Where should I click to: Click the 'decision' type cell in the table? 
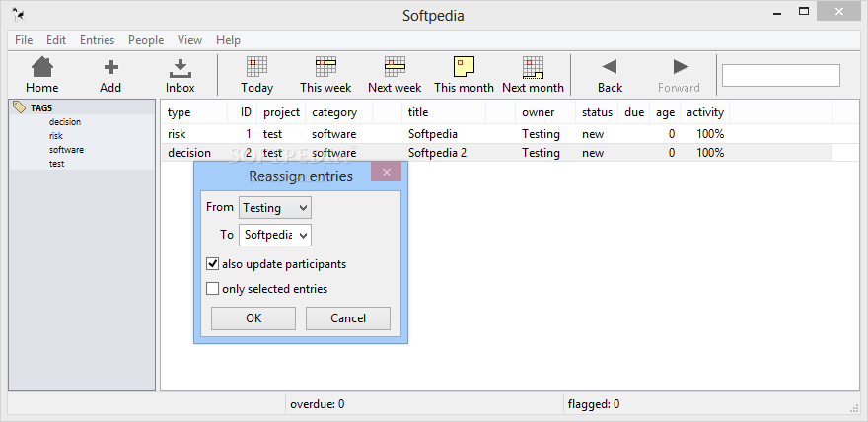tap(189, 153)
